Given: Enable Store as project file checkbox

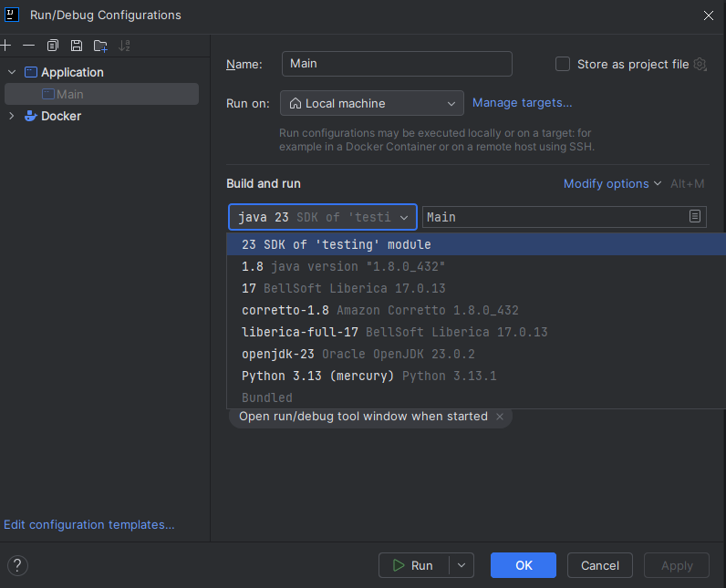Looking at the screenshot, I should (562, 64).
